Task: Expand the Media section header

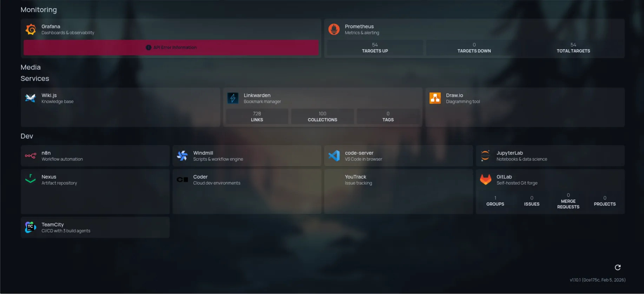Action: (x=31, y=67)
